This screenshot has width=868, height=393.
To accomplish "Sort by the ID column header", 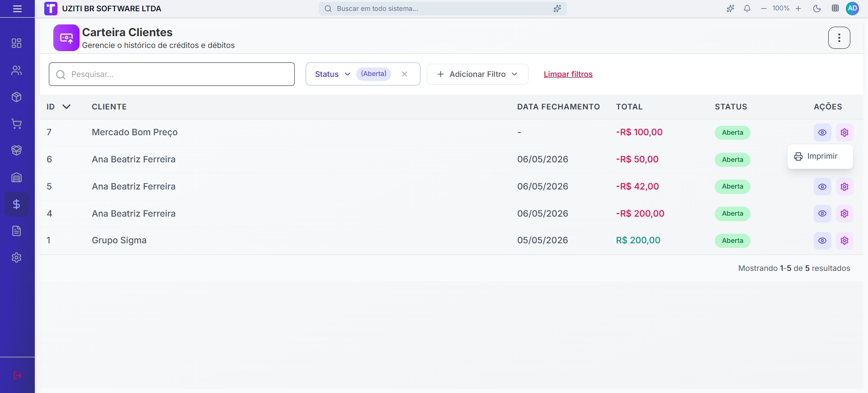I will pos(59,107).
